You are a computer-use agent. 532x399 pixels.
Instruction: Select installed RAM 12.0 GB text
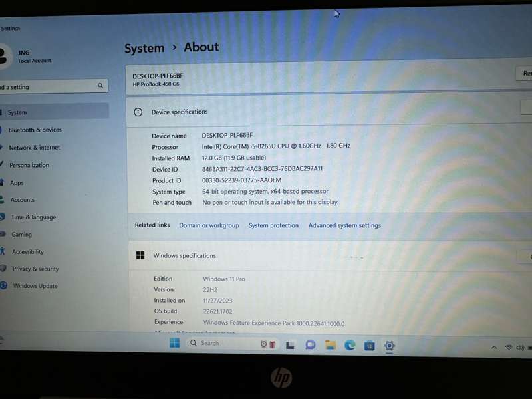coord(234,158)
